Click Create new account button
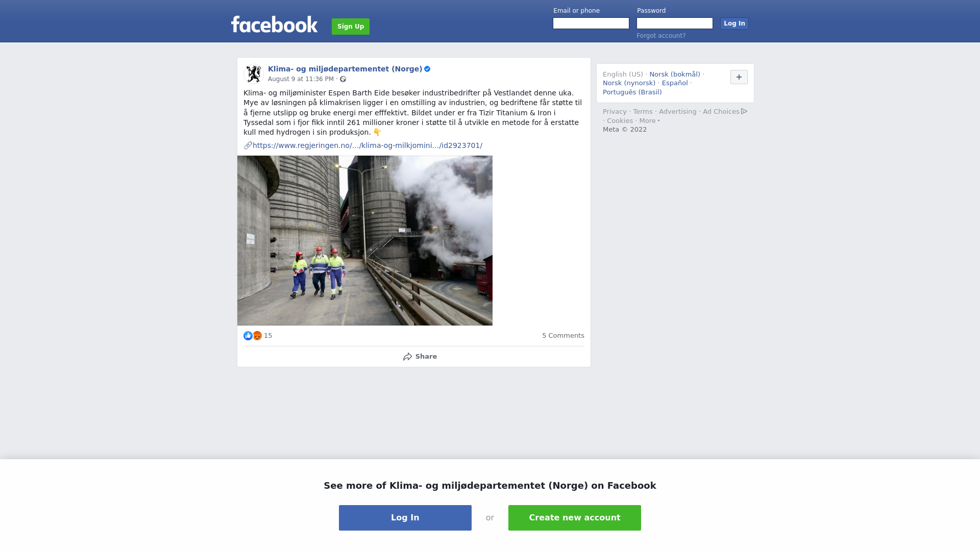The height and width of the screenshot is (551, 980). 575,518
